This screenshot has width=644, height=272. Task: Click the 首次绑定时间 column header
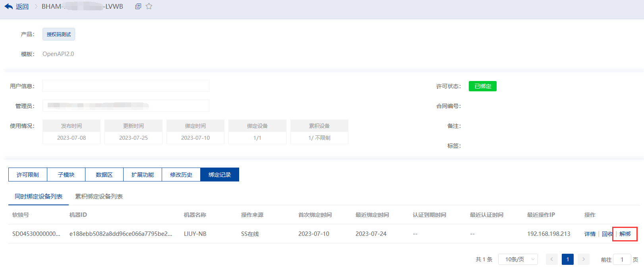315,215
